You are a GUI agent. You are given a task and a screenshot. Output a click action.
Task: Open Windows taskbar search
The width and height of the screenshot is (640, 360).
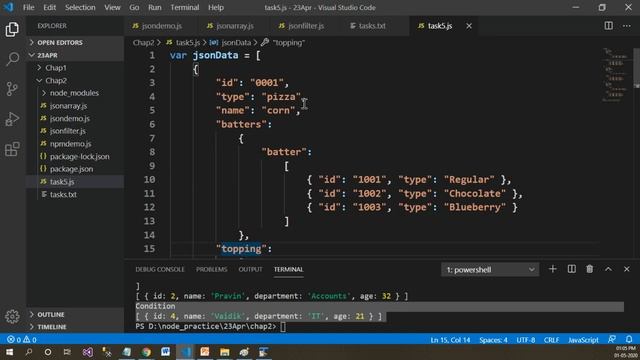point(29,352)
